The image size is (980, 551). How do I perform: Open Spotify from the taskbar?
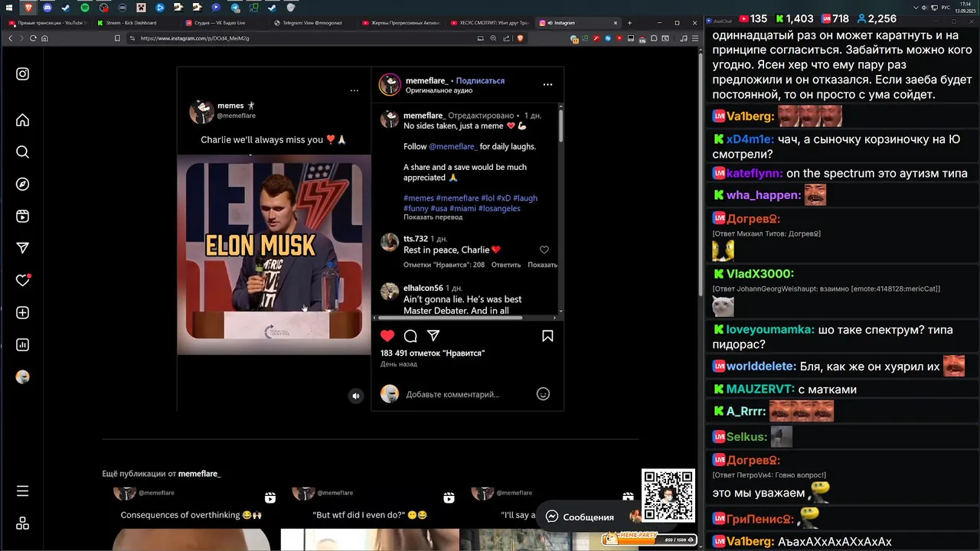tap(84, 8)
